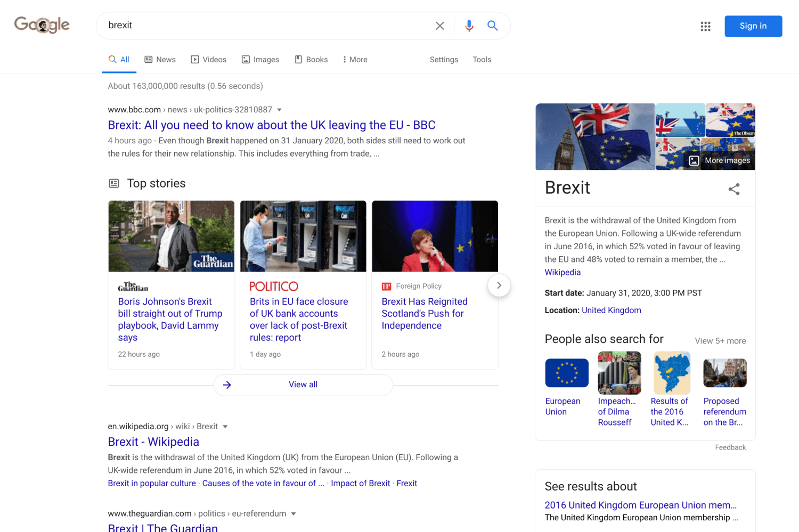Click the Google logo
This screenshot has height=532, width=799.
(x=42, y=25)
